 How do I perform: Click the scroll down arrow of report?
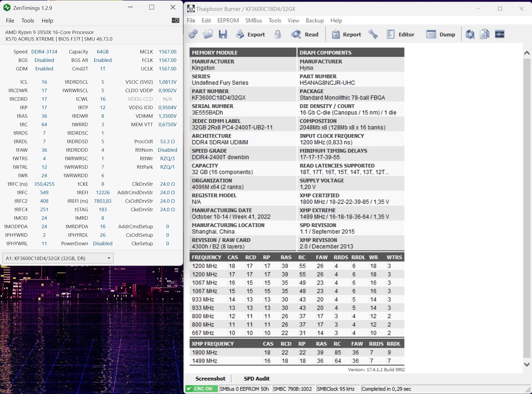click(527, 364)
